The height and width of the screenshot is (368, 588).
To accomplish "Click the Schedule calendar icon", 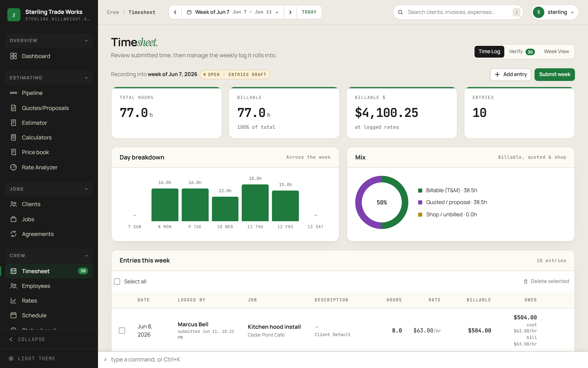I will 13,315.
